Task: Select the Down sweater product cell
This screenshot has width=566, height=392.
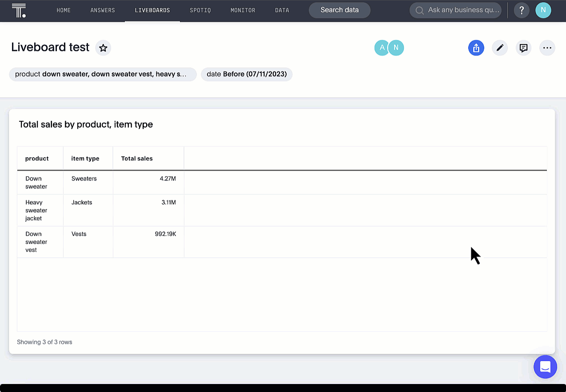Action: [x=36, y=182]
